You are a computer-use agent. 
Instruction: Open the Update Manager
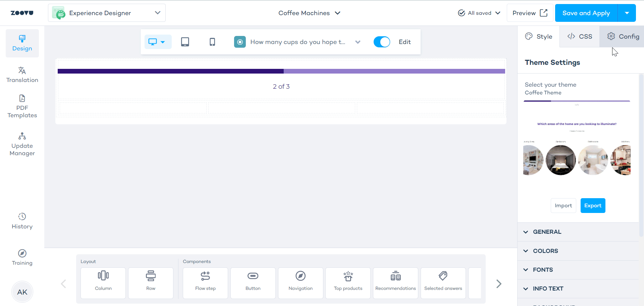tap(22, 144)
